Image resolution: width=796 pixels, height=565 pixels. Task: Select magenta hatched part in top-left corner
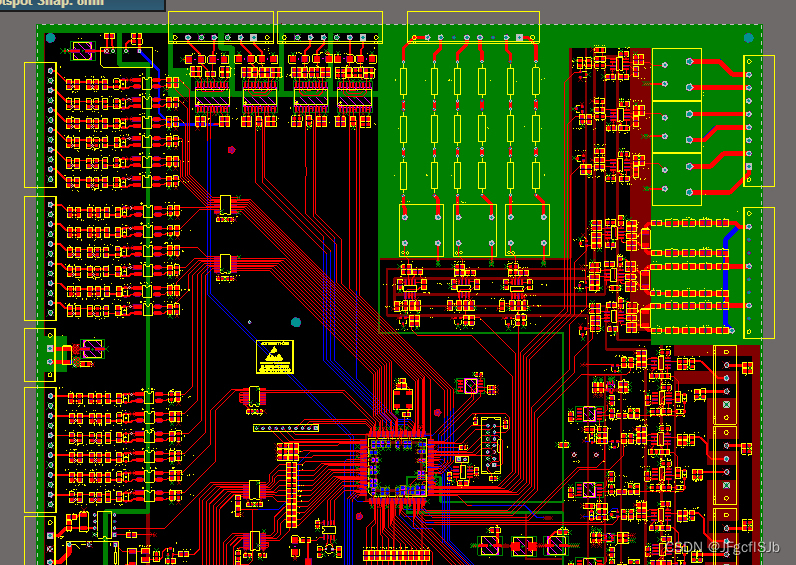(x=83, y=51)
